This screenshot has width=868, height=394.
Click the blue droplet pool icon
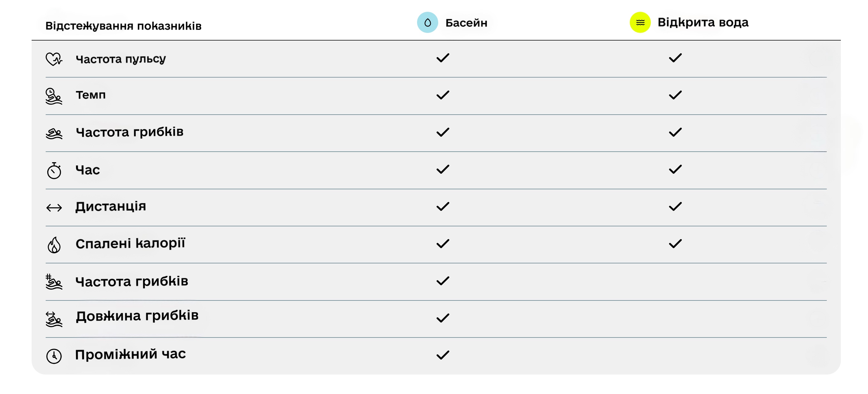[427, 23]
